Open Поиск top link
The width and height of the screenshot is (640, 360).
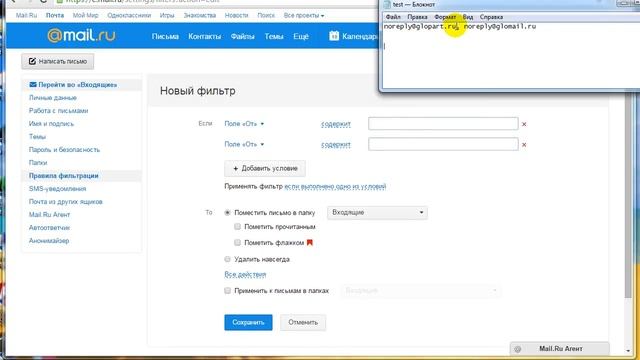pos(266,16)
